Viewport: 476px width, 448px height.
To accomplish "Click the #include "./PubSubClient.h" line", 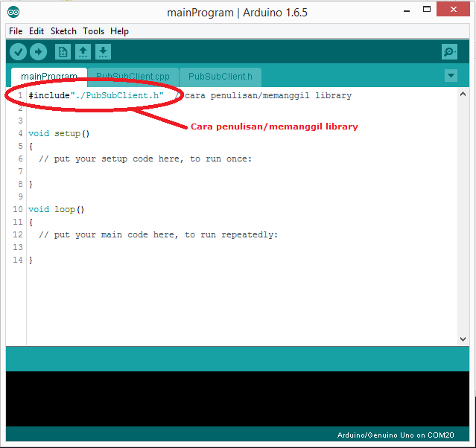I will 96,95.
